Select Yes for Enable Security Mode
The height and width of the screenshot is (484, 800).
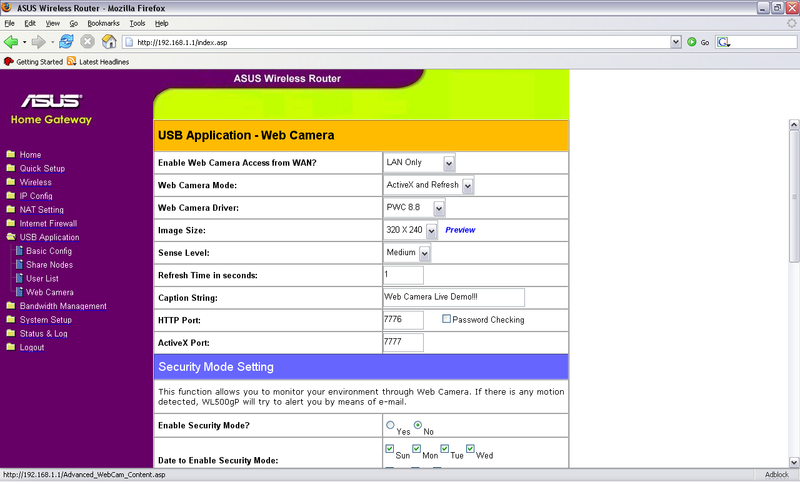391,425
